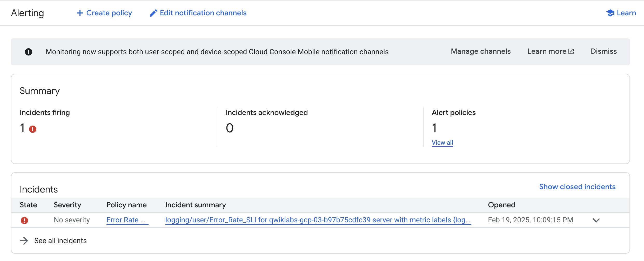Click the Incidents firing label
This screenshot has width=644, height=261.
[x=45, y=113]
